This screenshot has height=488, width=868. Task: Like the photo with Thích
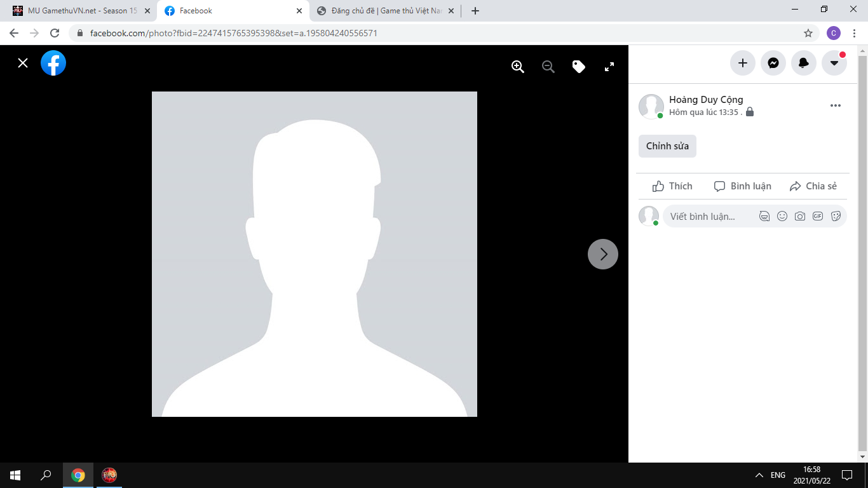point(672,186)
